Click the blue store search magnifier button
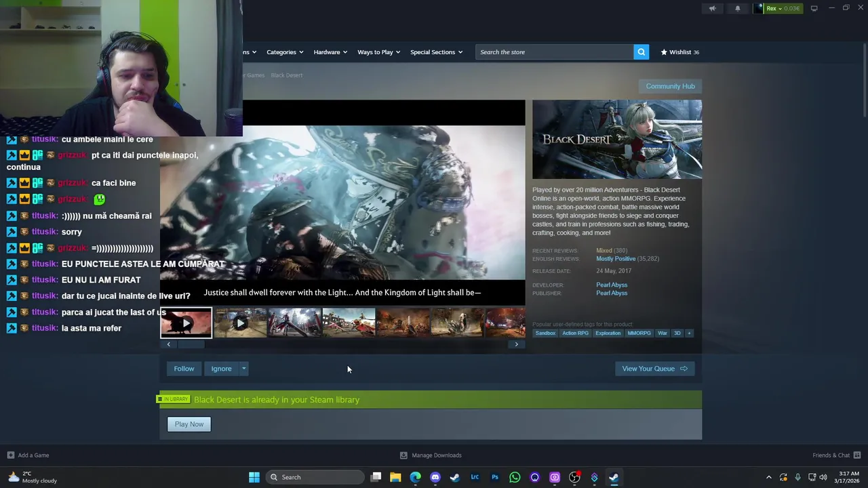The width and height of the screenshot is (868, 488). pyautogui.click(x=641, y=52)
